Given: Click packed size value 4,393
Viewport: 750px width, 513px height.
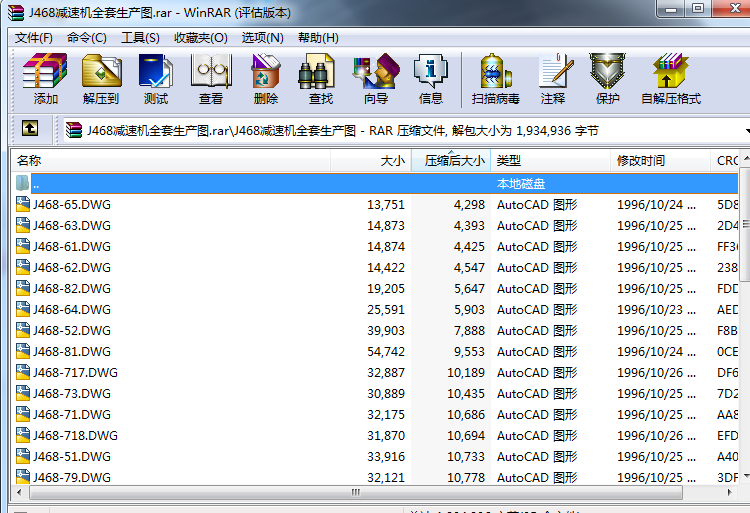Looking at the screenshot, I should [469, 225].
